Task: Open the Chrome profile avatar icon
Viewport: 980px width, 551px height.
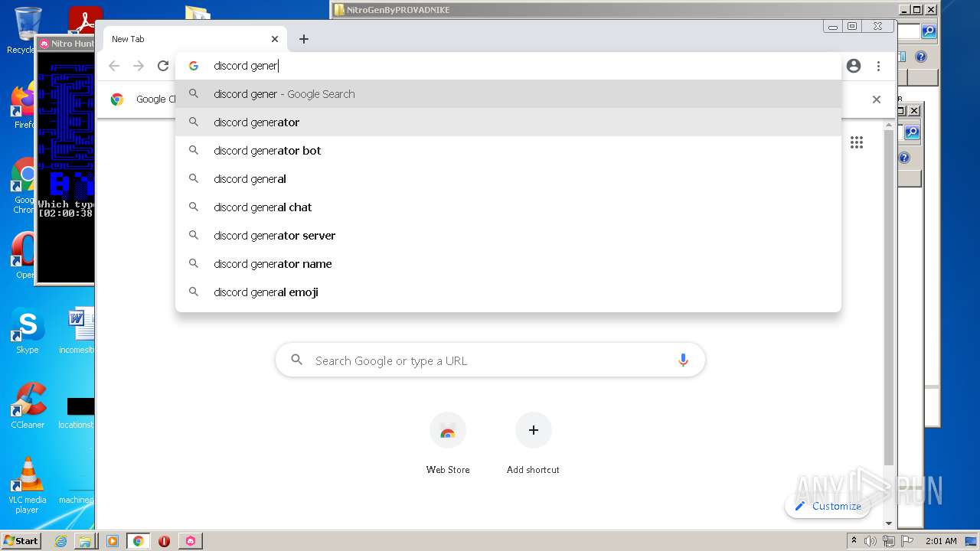Action: coord(854,66)
